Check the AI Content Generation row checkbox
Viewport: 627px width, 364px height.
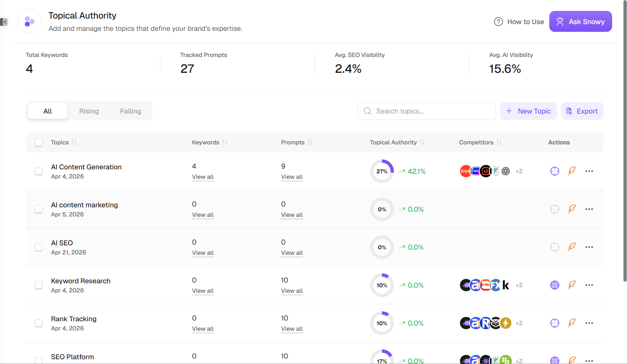coord(38,171)
